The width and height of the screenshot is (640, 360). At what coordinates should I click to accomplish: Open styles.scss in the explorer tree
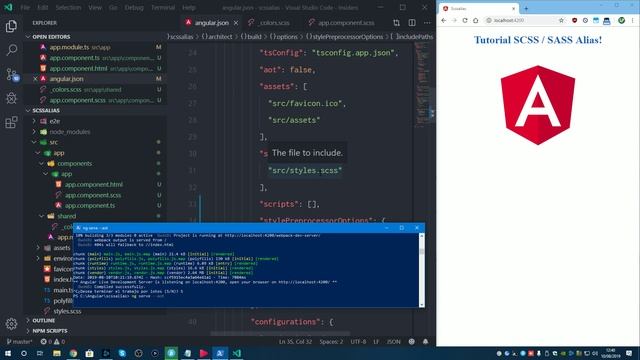click(x=67, y=311)
